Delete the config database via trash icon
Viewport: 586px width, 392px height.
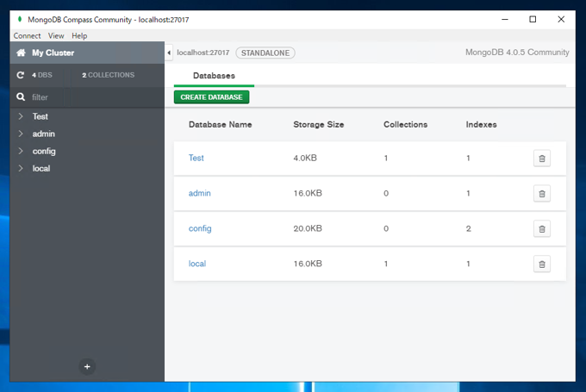[541, 228]
